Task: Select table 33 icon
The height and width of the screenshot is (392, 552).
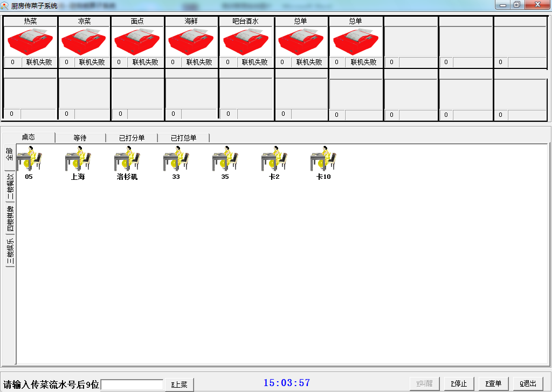Action: (176, 160)
